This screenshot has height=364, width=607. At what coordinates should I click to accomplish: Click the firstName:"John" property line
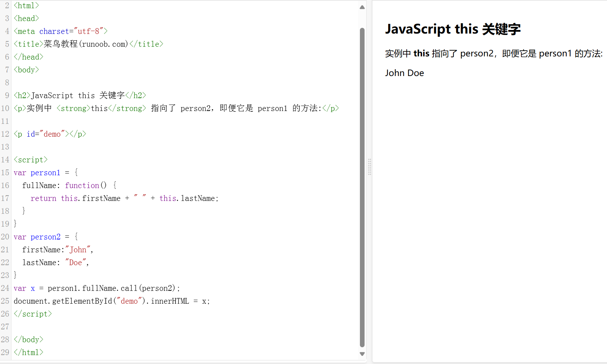(x=57, y=250)
